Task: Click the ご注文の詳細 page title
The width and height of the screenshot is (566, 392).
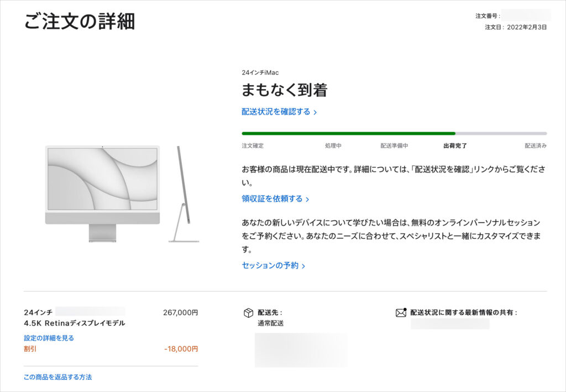Action: pos(80,21)
